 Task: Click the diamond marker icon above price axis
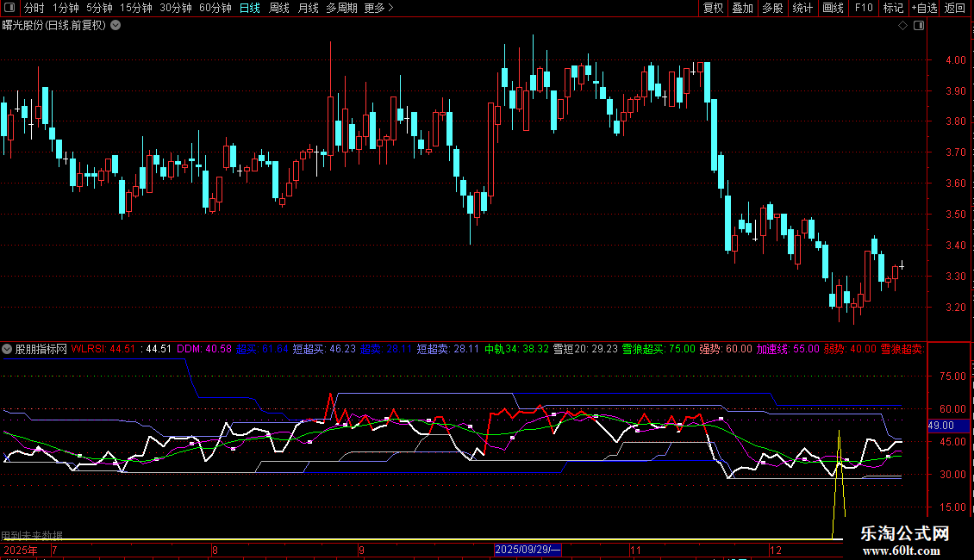[902, 26]
